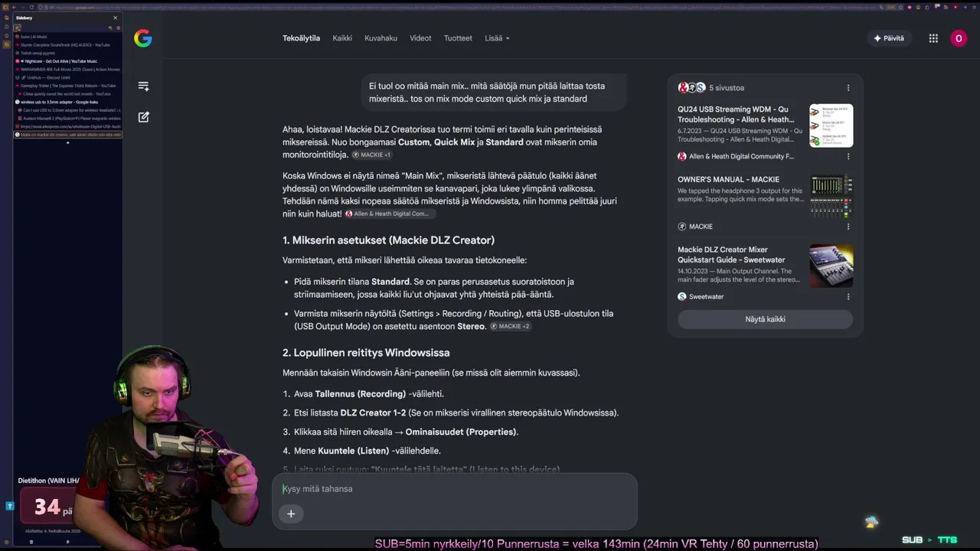The height and width of the screenshot is (551, 980).
Task: Start a new chat with the compose icon
Action: [143, 117]
